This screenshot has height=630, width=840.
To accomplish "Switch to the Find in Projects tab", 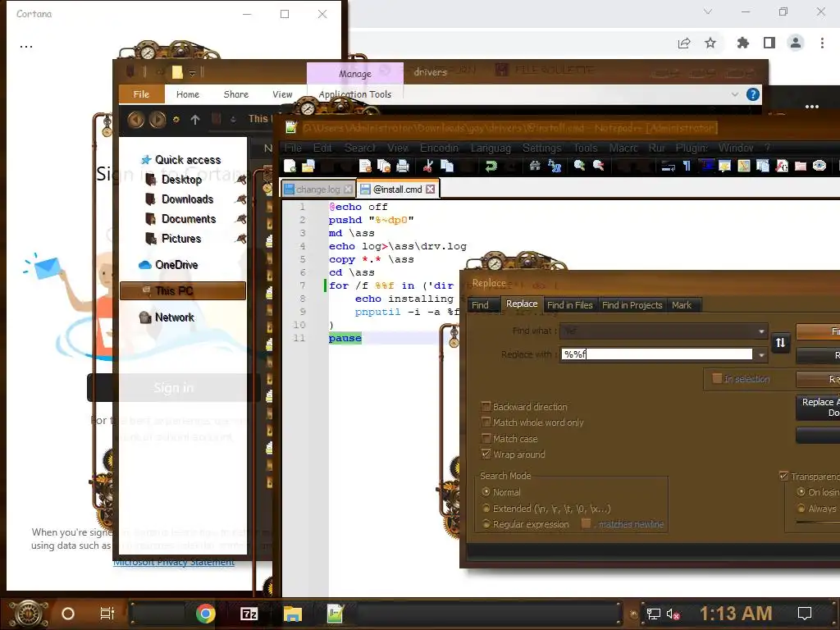I will (x=632, y=305).
